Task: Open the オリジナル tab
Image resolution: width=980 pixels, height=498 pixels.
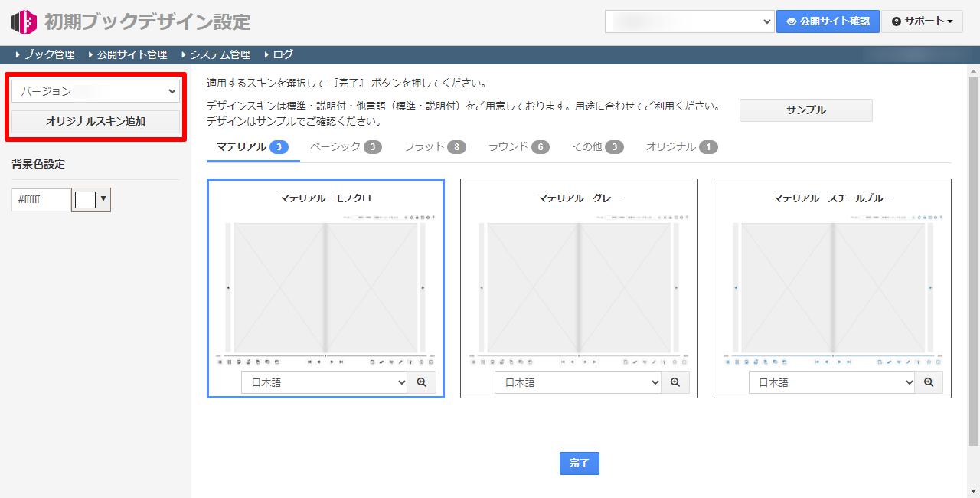Action: click(x=681, y=147)
